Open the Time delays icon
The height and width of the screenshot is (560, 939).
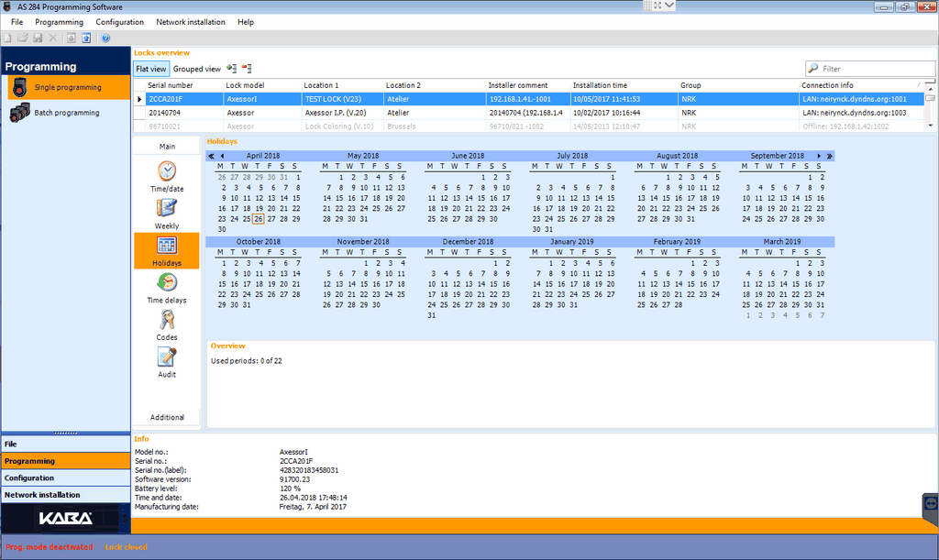(167, 282)
